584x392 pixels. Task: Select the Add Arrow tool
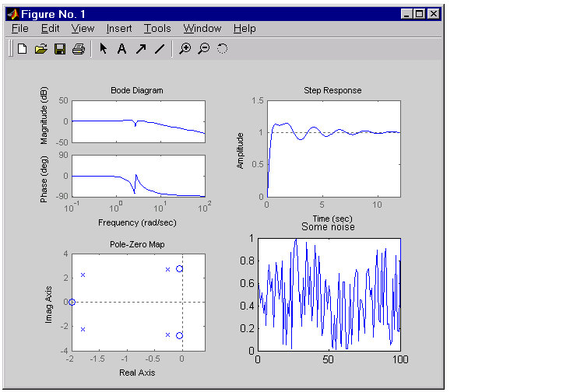140,49
